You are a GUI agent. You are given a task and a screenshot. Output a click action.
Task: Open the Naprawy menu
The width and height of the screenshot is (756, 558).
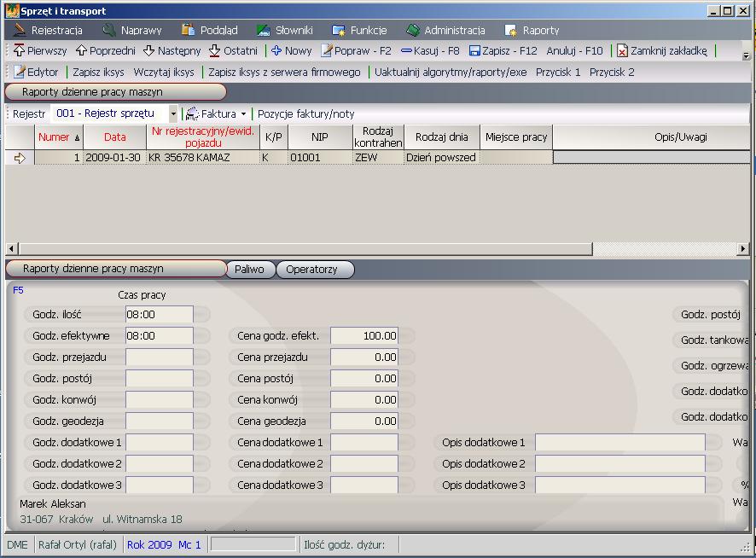click(x=131, y=31)
